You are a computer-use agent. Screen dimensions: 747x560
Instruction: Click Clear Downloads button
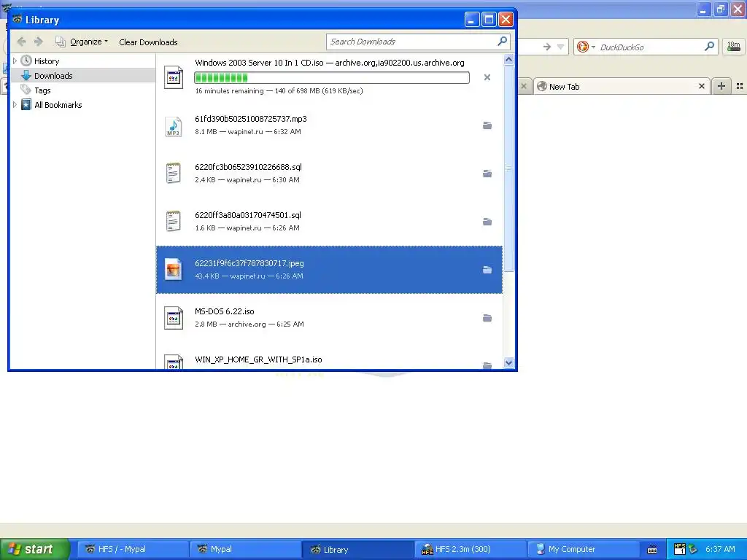[x=148, y=42]
